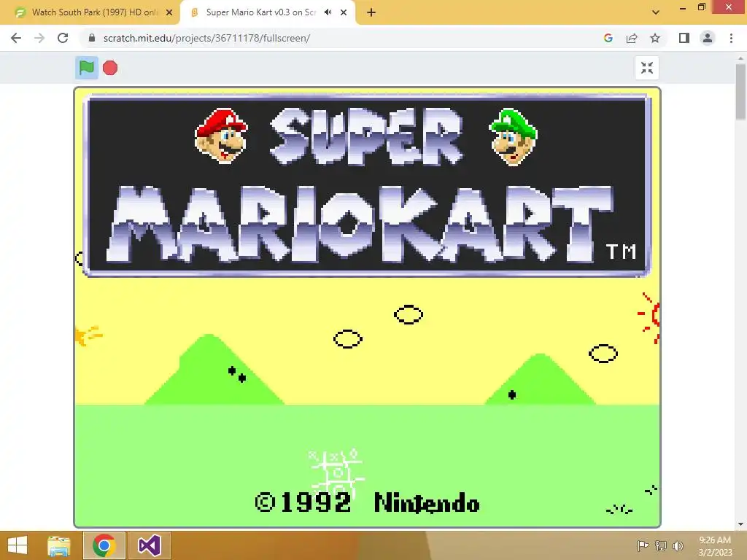The height and width of the screenshot is (560, 747).
Task: Click the scrollbar down arrow
Action: point(740,524)
